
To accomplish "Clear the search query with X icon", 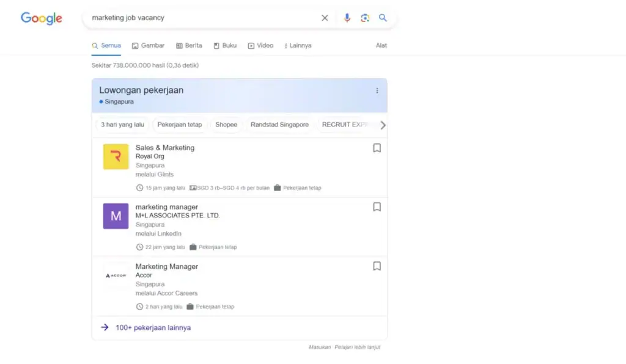I will tap(325, 18).
